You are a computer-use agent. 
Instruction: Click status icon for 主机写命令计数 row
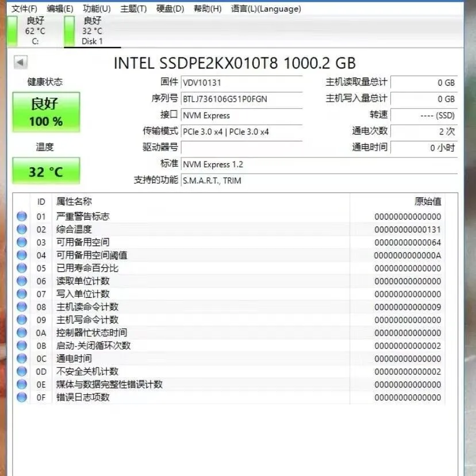pyautogui.click(x=21, y=320)
